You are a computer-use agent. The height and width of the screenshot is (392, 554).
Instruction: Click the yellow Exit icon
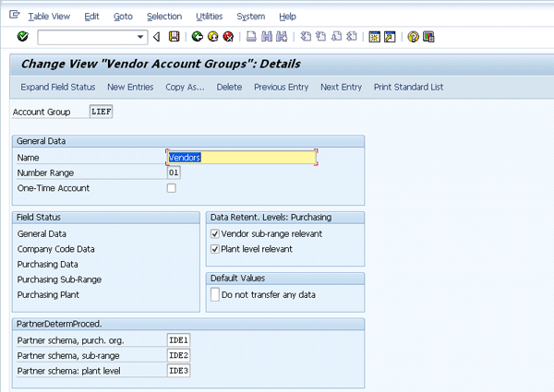click(212, 37)
